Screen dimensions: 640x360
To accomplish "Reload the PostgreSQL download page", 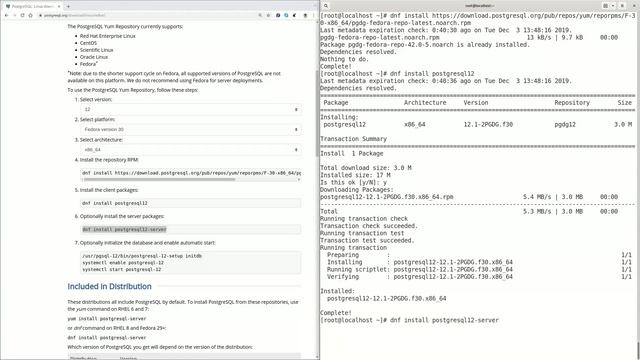I will (22, 15).
